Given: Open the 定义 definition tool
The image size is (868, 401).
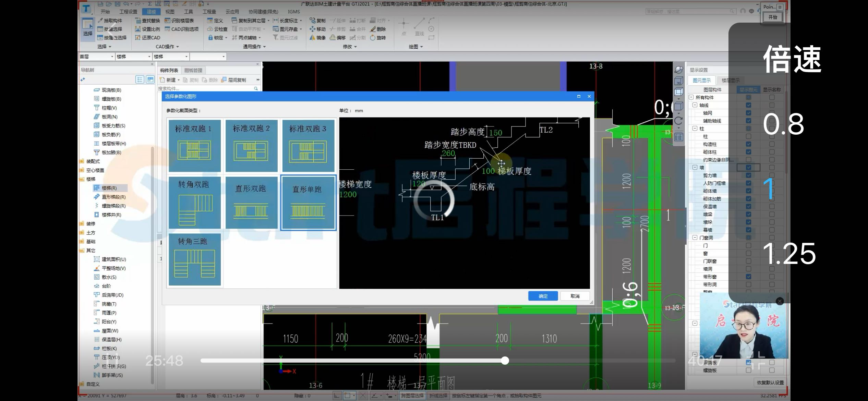Looking at the screenshot, I should click(215, 21).
